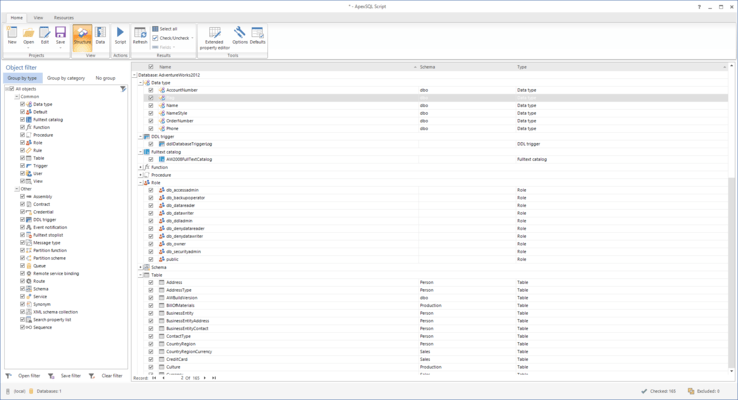Image resolution: width=738 pixels, height=400 pixels.
Task: Select the No group tab
Action: 105,78
